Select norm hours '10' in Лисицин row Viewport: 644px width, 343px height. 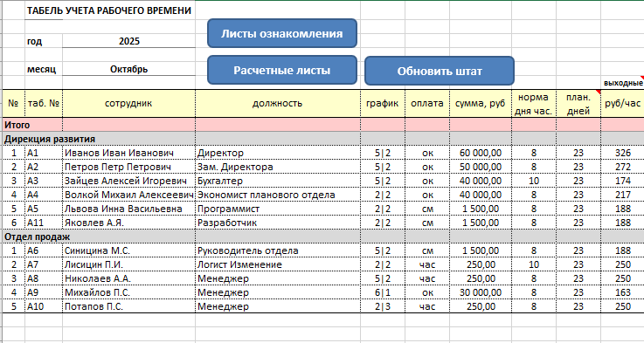coord(534,264)
